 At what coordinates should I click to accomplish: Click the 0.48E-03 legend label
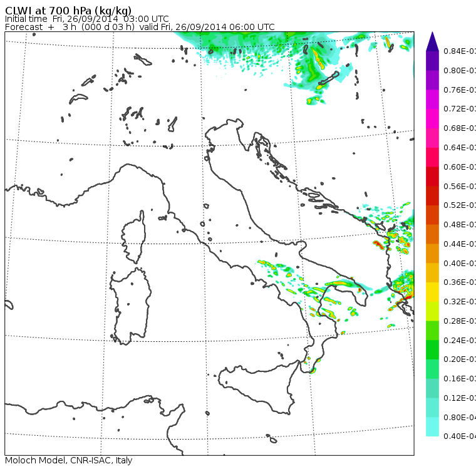[x=460, y=225]
